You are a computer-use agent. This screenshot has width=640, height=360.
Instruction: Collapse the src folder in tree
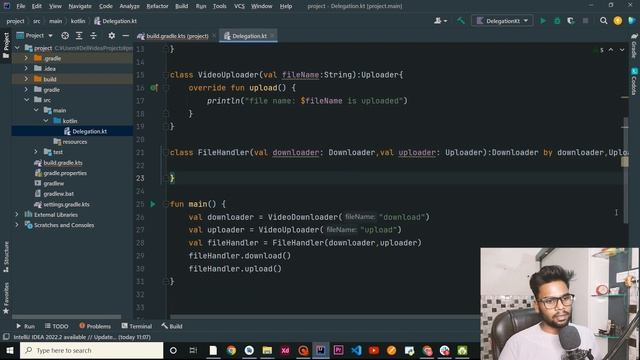[x=27, y=100]
